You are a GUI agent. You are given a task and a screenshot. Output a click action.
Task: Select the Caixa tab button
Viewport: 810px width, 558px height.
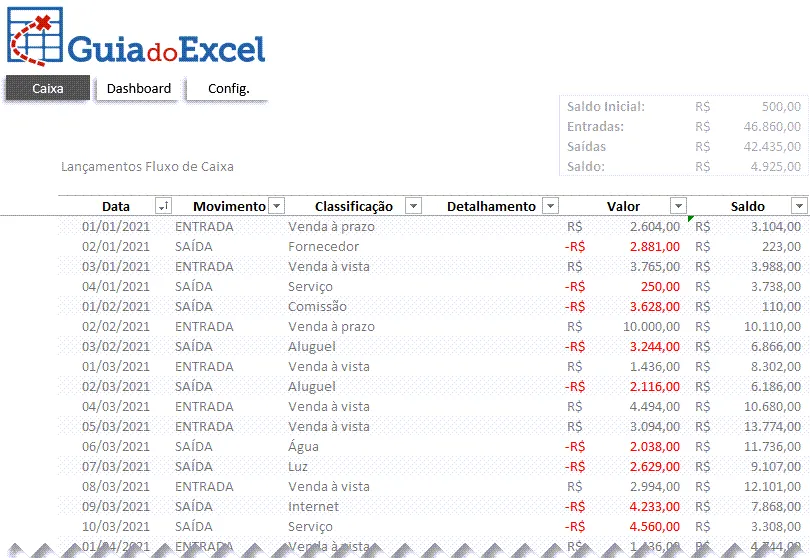click(x=48, y=88)
